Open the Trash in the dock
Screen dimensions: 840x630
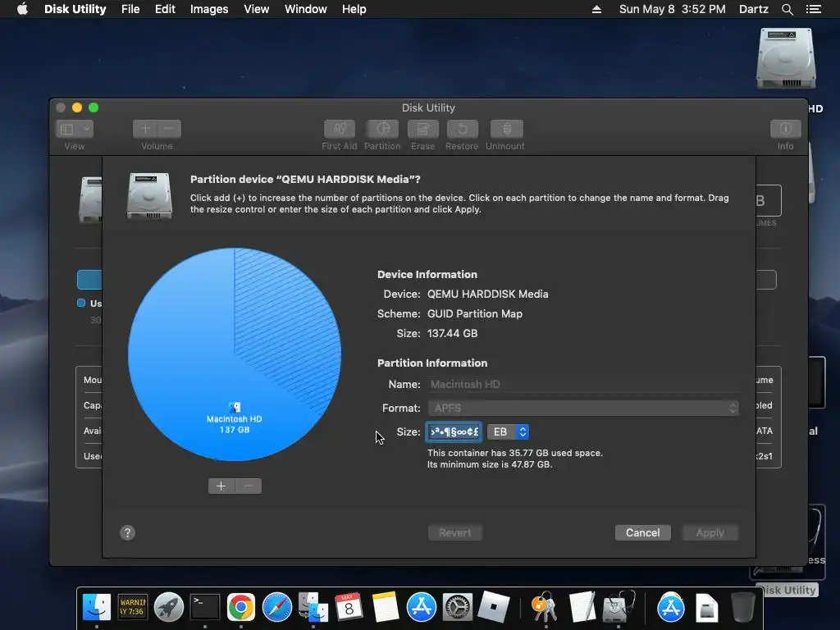click(x=742, y=607)
